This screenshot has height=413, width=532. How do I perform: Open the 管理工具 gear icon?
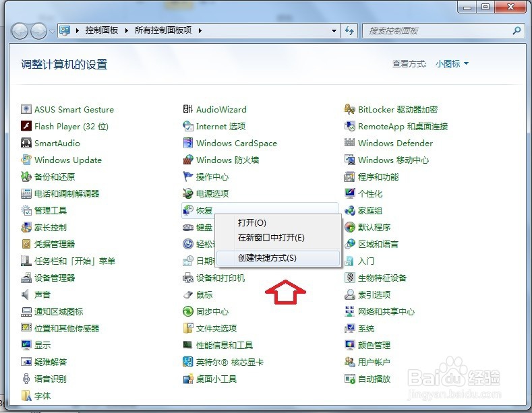tap(26, 210)
